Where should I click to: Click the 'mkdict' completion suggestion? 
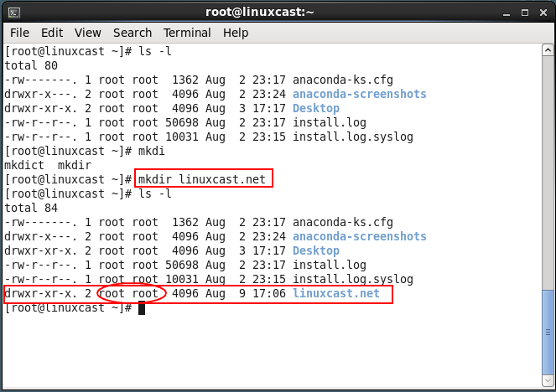coord(24,165)
